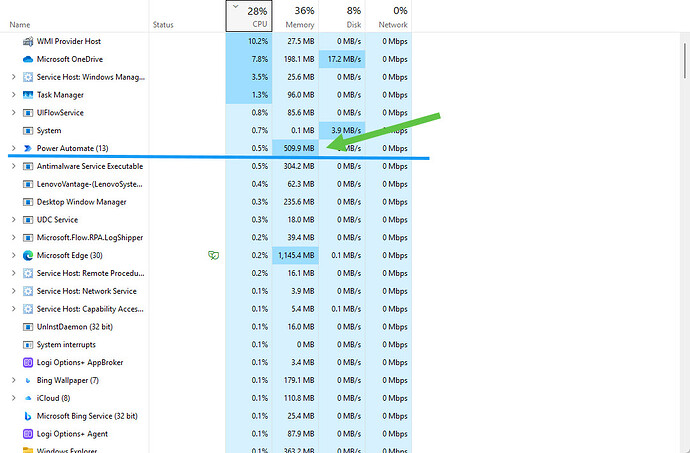Select the Desktop Window Manager row name
Viewport: 690px width, 453px height.
pyautogui.click(x=81, y=202)
